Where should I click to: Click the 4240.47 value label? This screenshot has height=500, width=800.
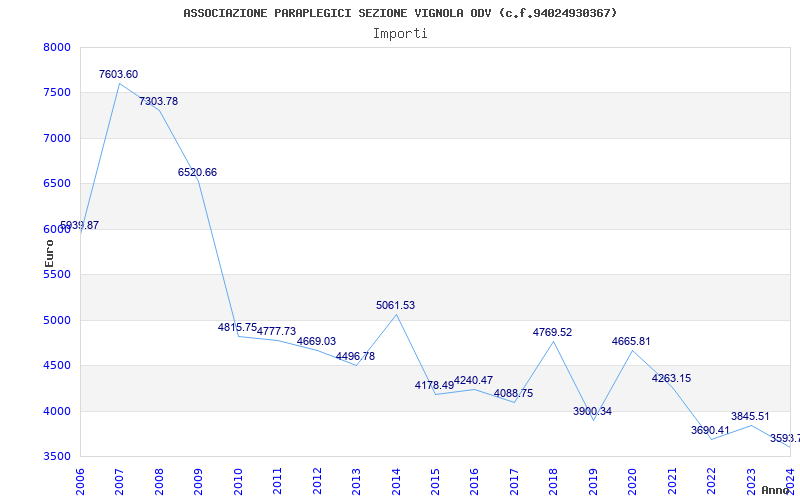473,381
